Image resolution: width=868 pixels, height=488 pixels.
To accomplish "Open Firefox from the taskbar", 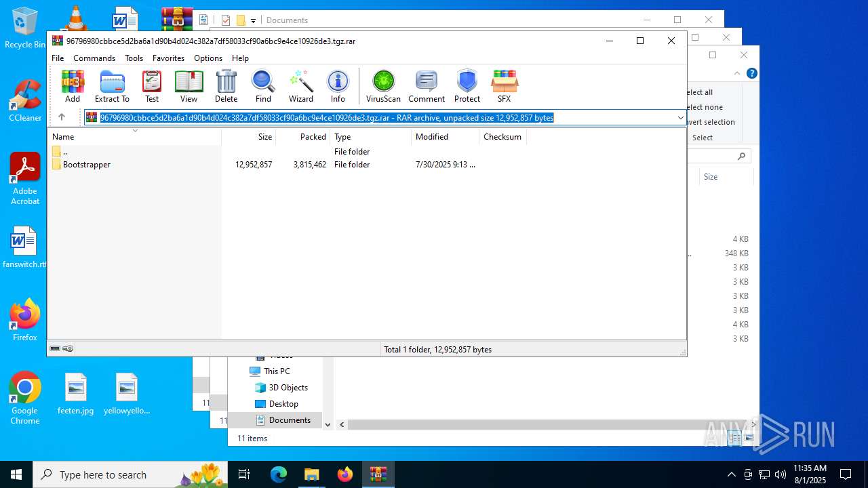I will click(345, 474).
